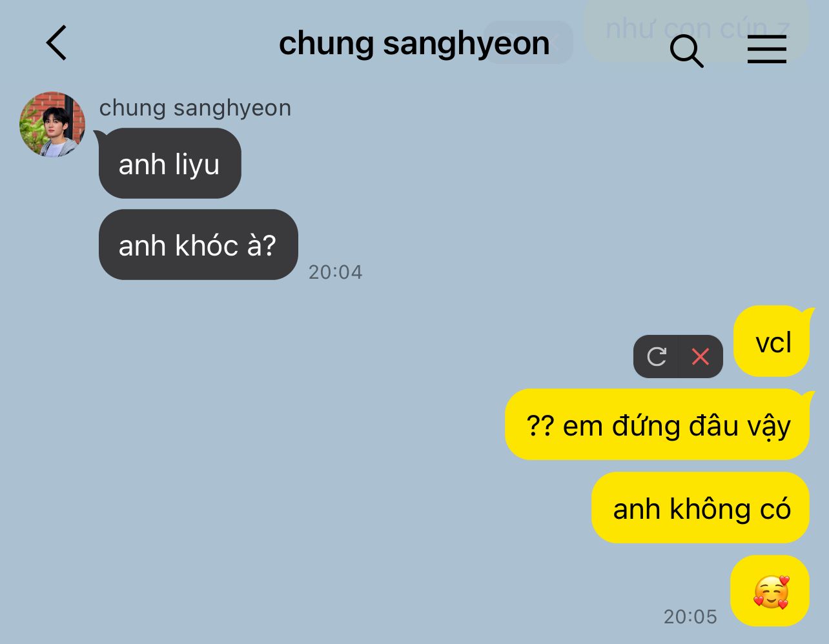Tap the sender name above "anh liyu"

click(195, 108)
